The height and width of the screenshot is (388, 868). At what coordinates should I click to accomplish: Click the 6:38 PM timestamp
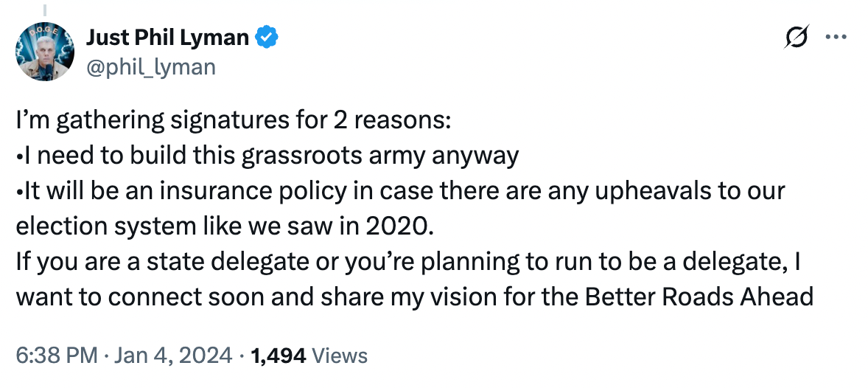click(57, 356)
